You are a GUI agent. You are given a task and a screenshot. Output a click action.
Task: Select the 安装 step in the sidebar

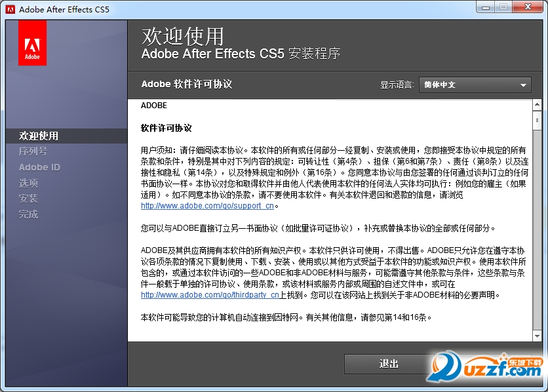[28, 199]
